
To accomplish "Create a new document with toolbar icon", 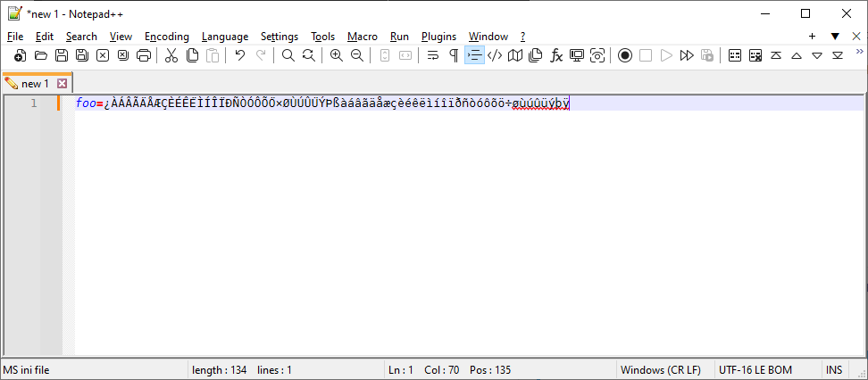I will (20, 55).
